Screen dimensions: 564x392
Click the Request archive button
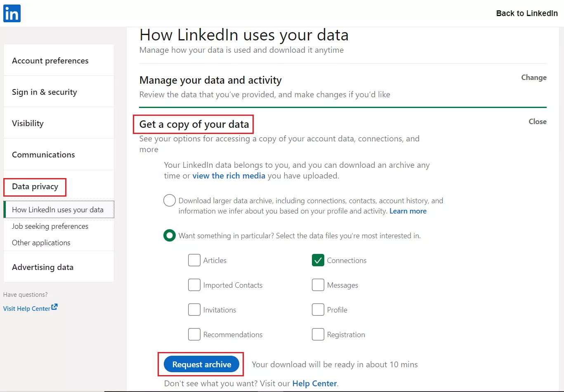tap(201, 364)
